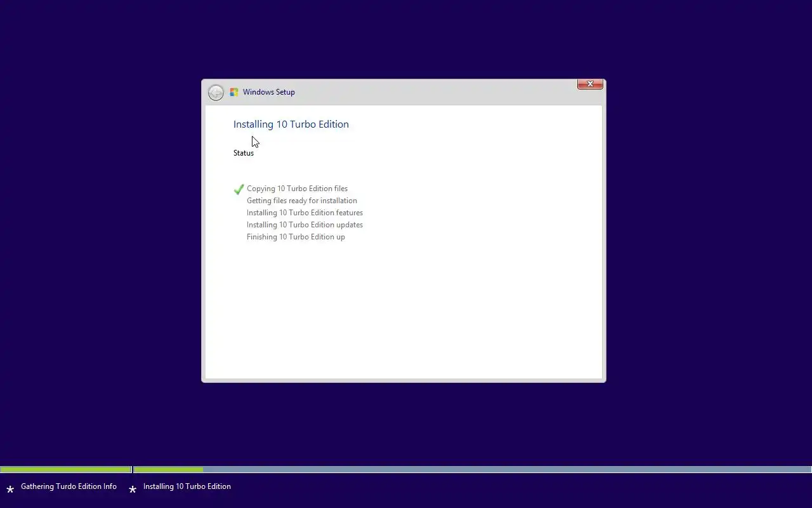Viewport: 812px width, 508px height.
Task: Click bottom 'Installing 10 Turbo Edition' stage label
Action: pos(187,486)
